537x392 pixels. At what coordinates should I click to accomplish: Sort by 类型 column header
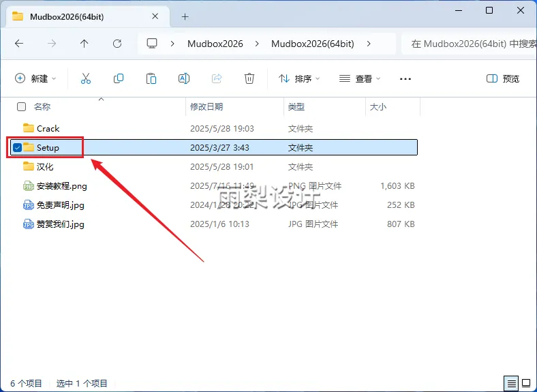296,106
